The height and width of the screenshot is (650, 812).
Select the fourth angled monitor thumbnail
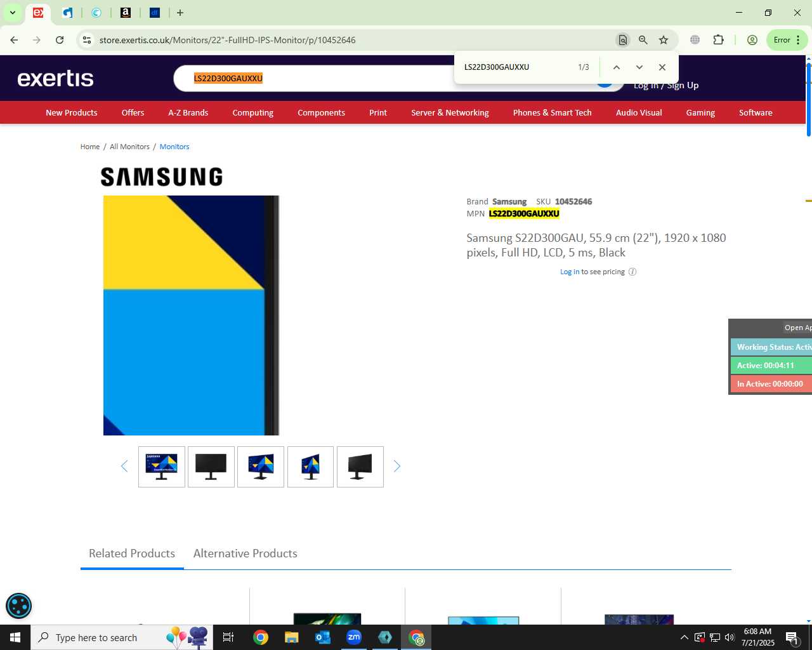310,467
